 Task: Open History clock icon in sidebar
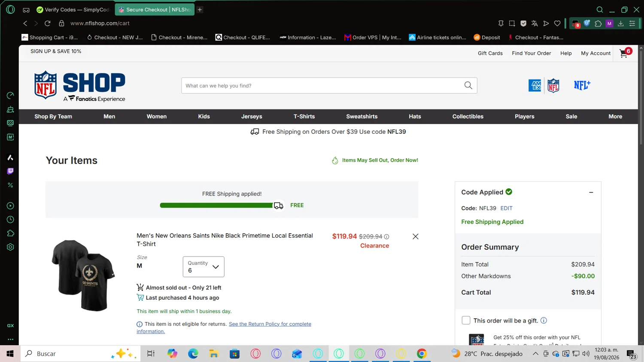[10, 220]
